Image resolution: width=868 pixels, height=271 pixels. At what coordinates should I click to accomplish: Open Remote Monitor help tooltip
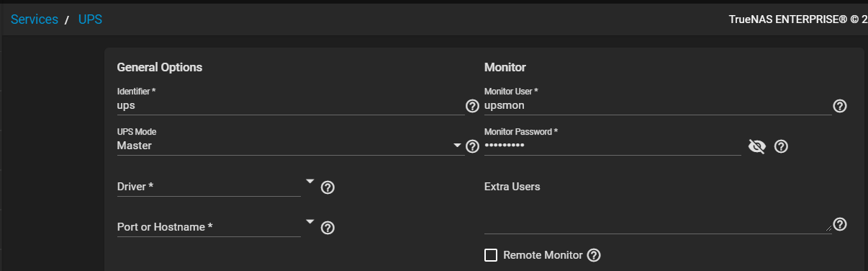point(594,255)
